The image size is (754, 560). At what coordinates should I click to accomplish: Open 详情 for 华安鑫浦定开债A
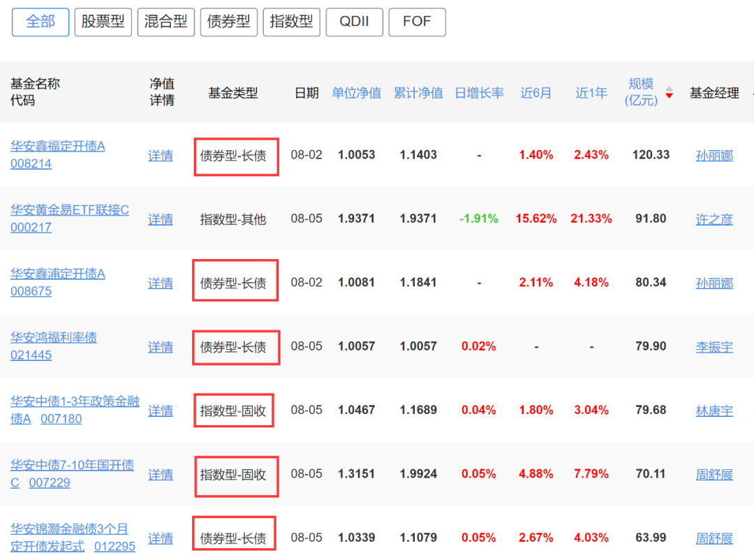click(161, 283)
